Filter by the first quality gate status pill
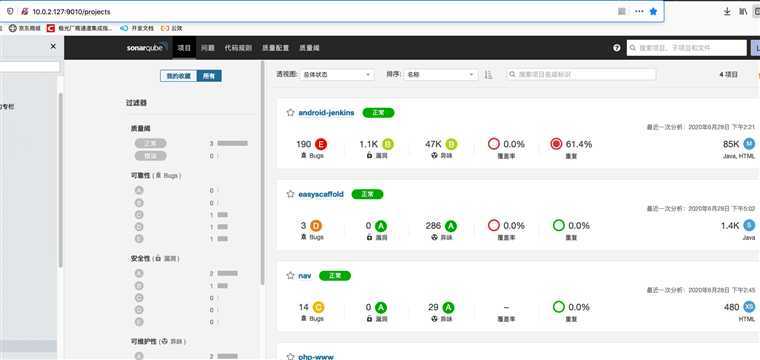The image size is (760, 360). coord(150,143)
